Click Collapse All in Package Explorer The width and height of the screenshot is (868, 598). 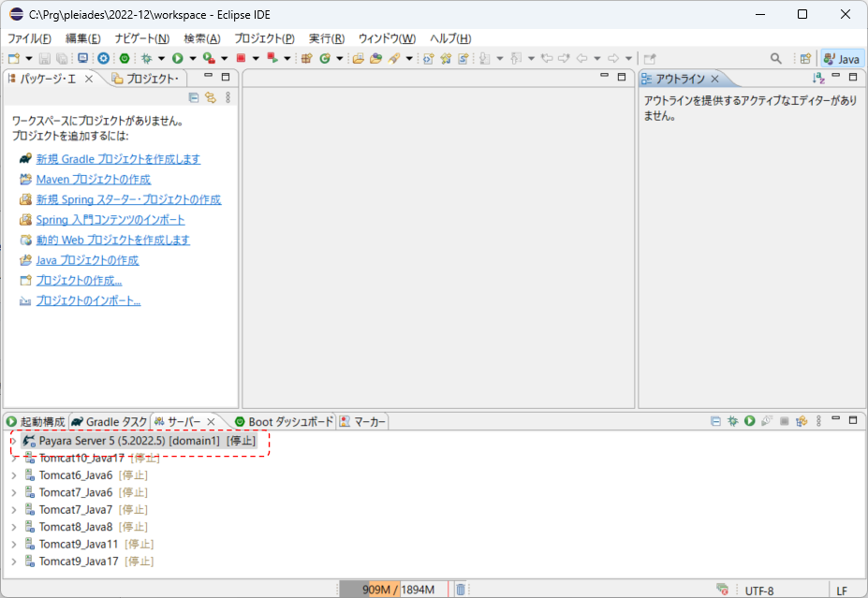[x=194, y=98]
